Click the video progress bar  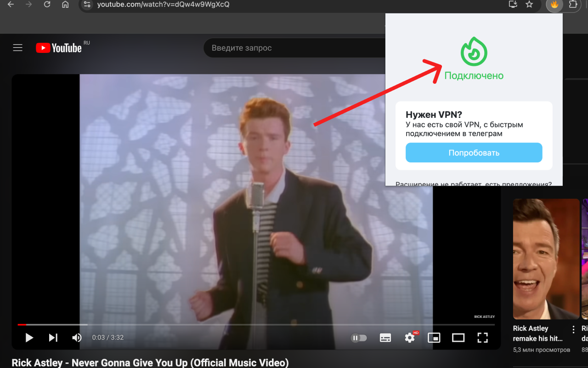coord(184,324)
